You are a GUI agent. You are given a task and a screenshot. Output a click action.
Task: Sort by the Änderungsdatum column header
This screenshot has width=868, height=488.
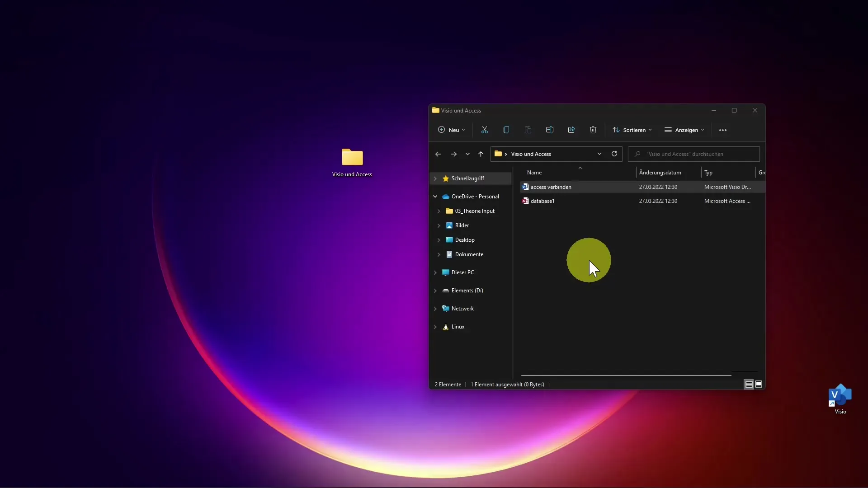click(x=660, y=173)
